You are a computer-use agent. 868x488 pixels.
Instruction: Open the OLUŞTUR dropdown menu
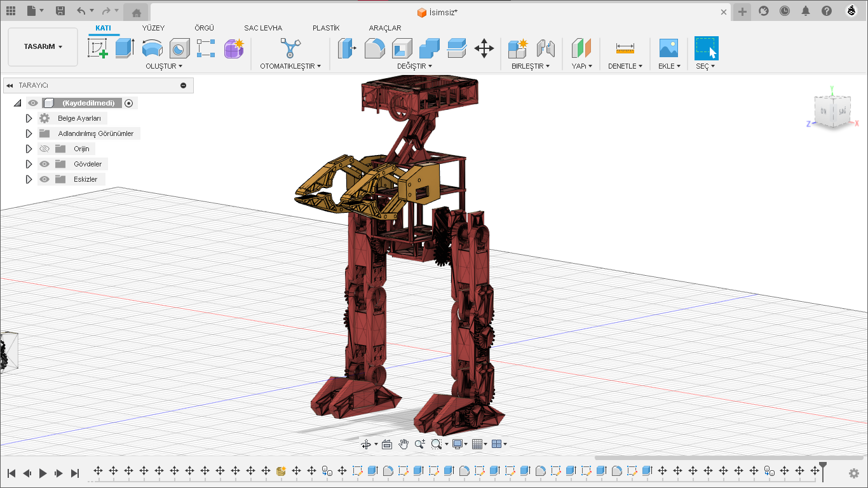[x=164, y=65]
